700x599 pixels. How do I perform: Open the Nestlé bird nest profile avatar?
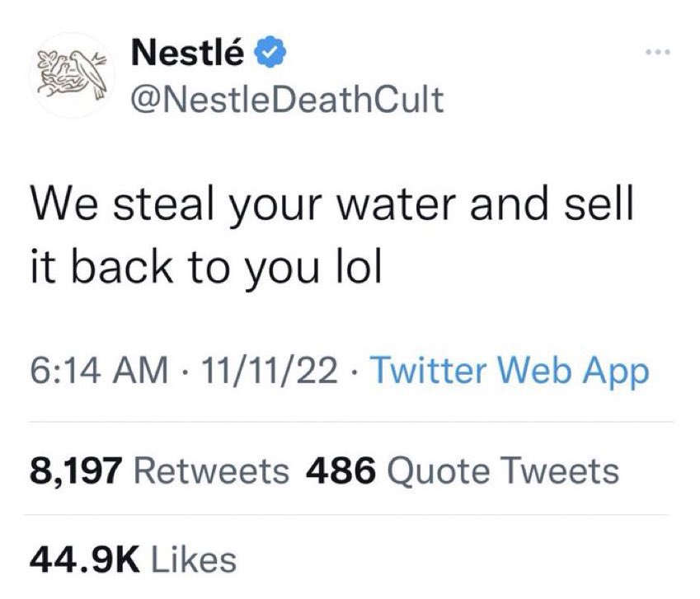point(72,74)
